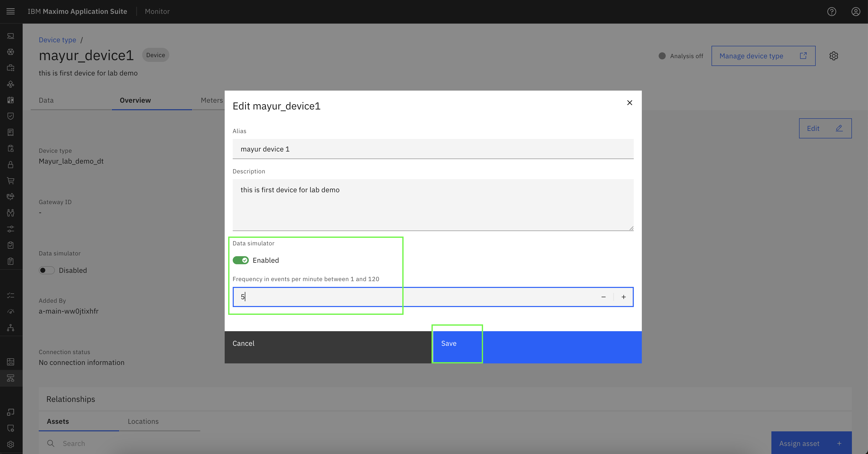Click the briefcase icon in the sidebar
This screenshot has height=454, width=868.
pyautogui.click(x=11, y=68)
